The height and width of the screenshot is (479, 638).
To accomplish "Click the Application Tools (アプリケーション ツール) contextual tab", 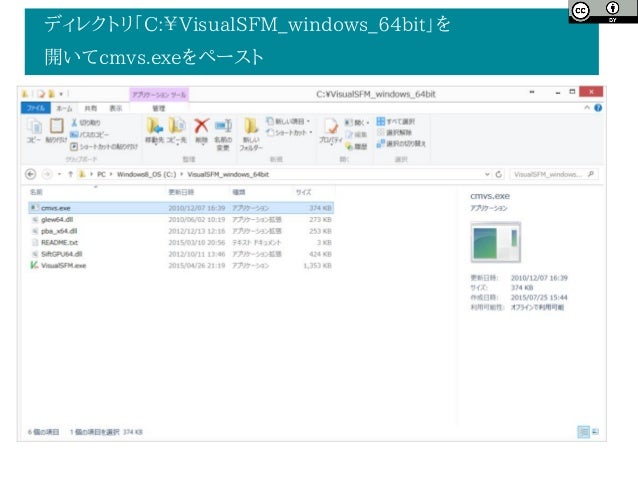I will click(159, 95).
